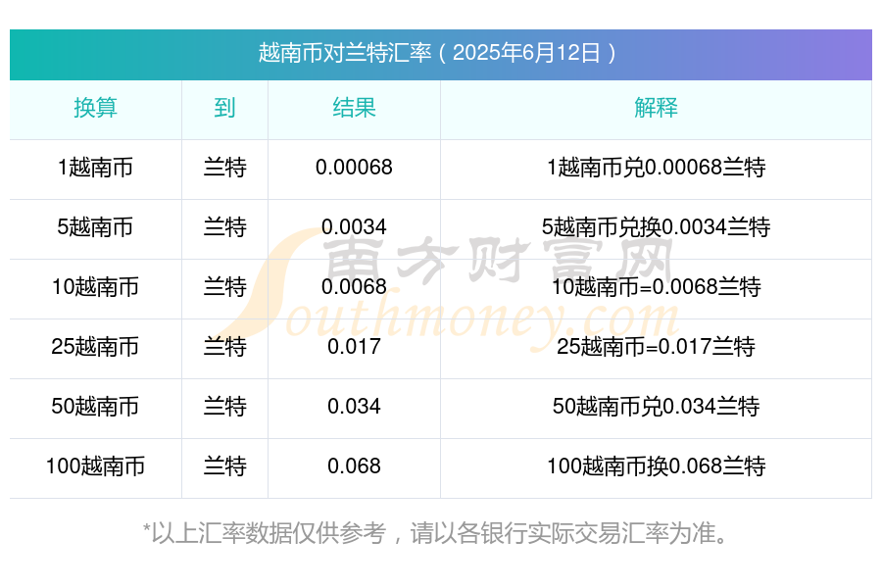Image resolution: width=882 pixels, height=588 pixels.
Task: Select the result value 0.017
Action: pos(354,347)
